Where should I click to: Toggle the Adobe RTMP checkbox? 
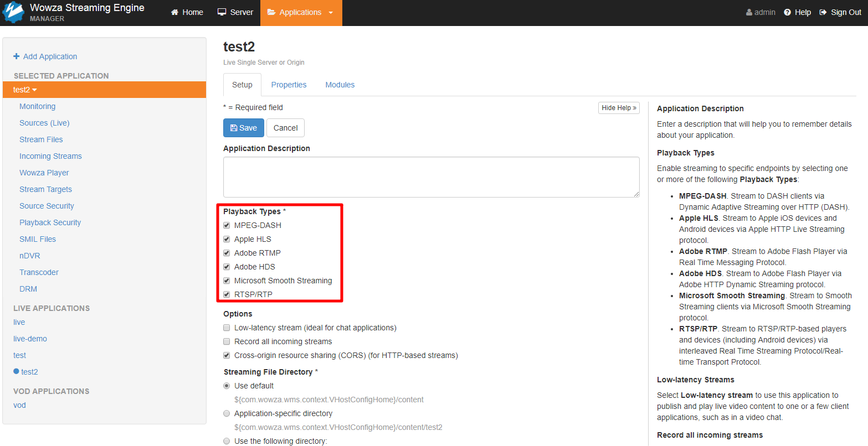point(227,253)
